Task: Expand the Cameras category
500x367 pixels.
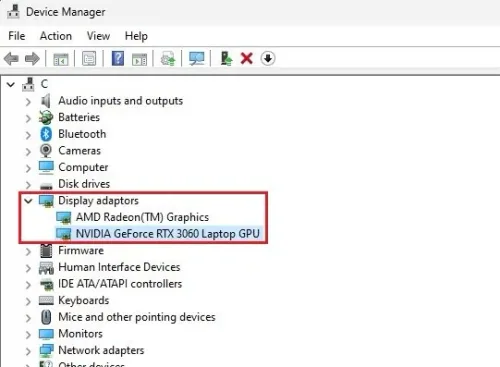Action: pyautogui.click(x=28, y=151)
